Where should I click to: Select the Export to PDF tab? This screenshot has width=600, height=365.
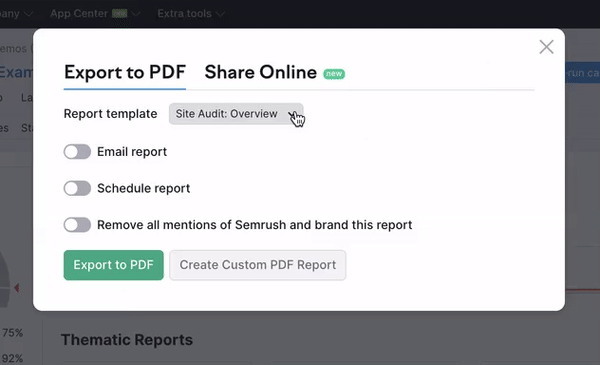point(125,72)
